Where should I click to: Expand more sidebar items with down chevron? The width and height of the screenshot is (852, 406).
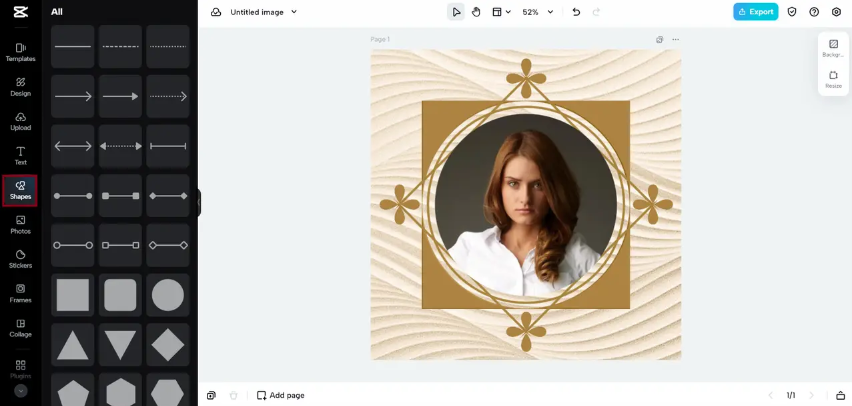tap(21, 391)
